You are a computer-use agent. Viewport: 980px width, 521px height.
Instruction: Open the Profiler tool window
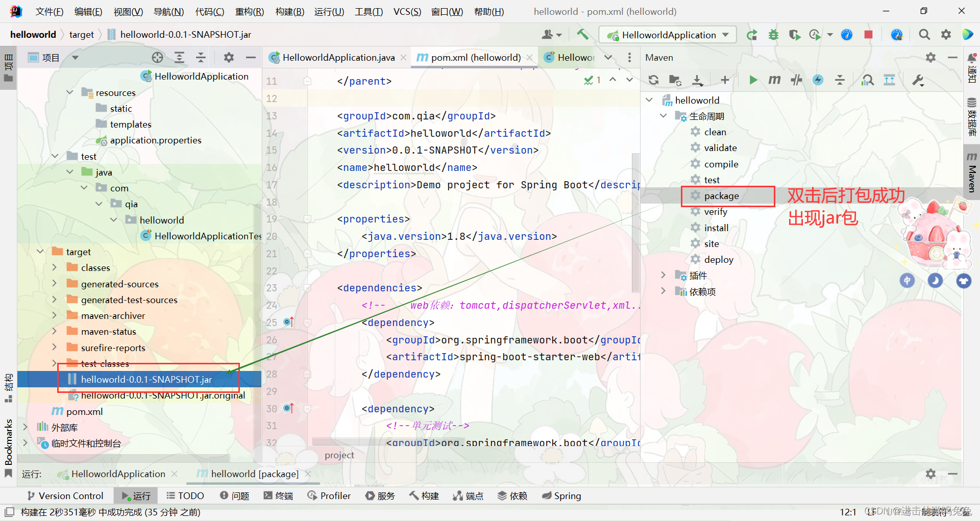point(329,495)
